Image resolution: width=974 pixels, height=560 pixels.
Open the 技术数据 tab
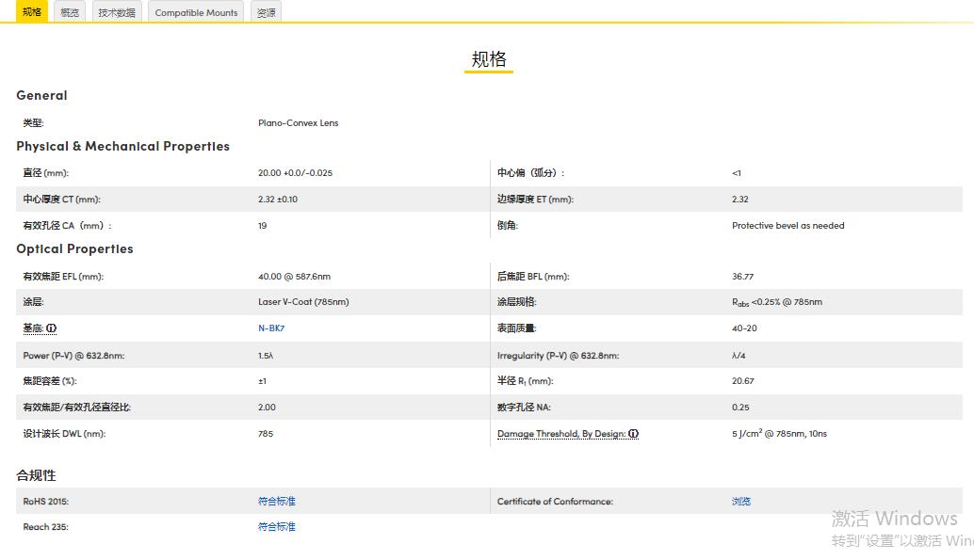[117, 12]
